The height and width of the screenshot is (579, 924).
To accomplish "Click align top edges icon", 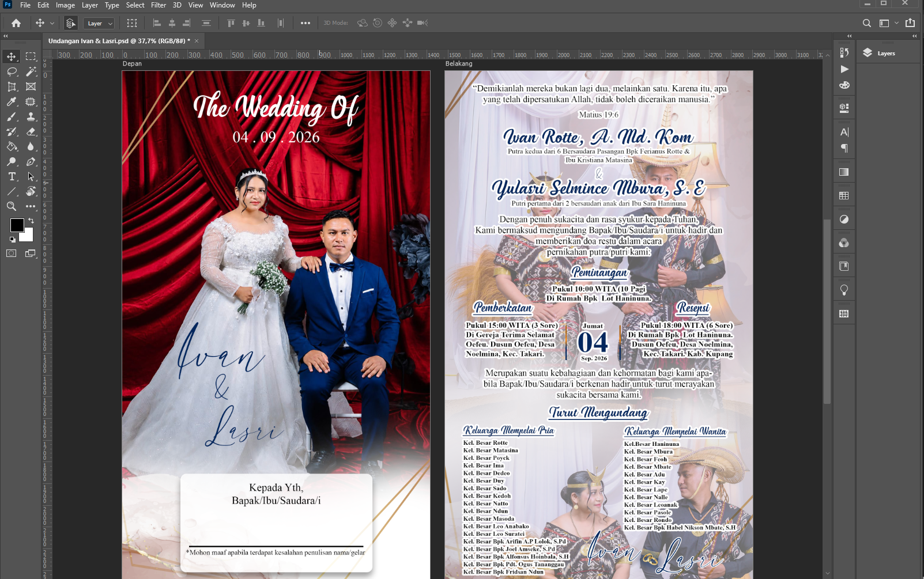I will (231, 23).
